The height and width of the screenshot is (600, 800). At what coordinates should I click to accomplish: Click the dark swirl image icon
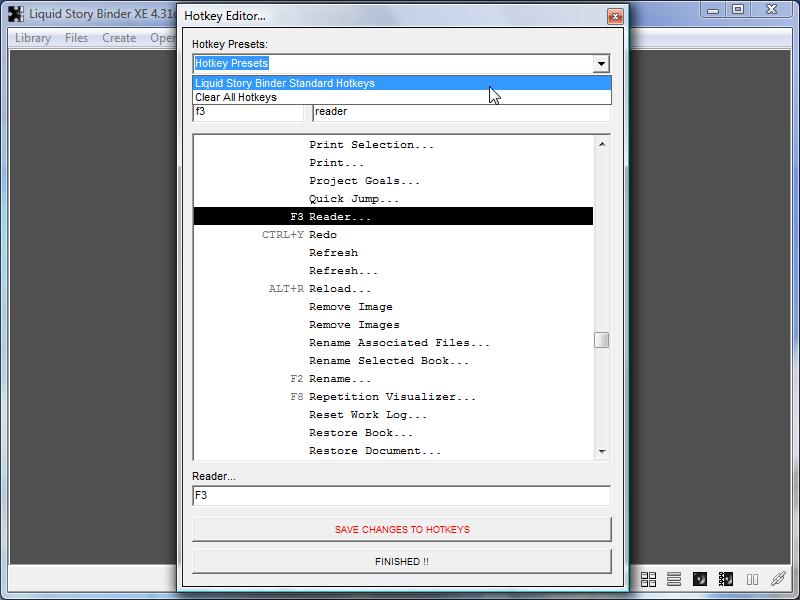coord(701,579)
